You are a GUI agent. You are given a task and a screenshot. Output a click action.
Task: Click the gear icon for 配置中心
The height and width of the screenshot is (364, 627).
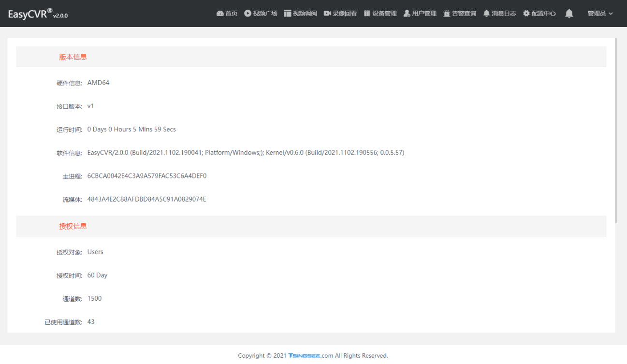526,14
